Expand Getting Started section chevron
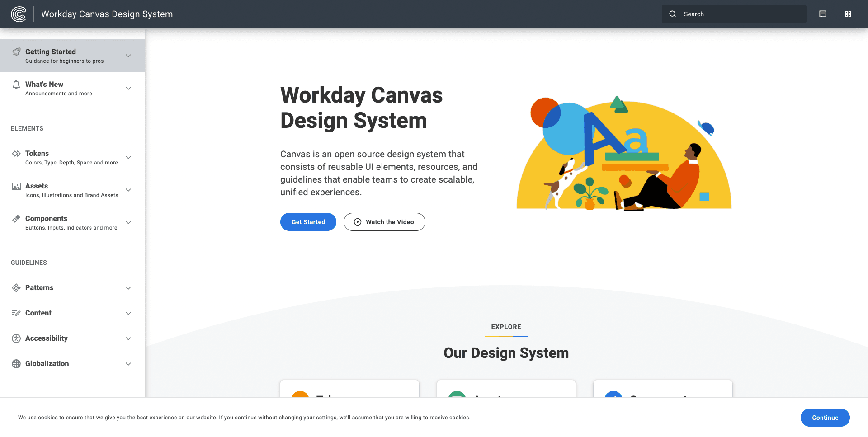868x437 pixels. (x=128, y=56)
